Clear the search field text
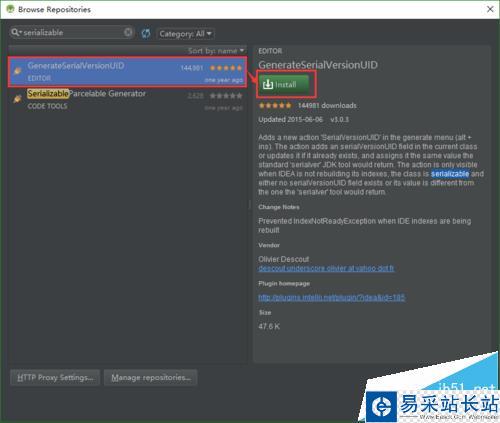Screen dimensions: 500x423 click(x=128, y=32)
